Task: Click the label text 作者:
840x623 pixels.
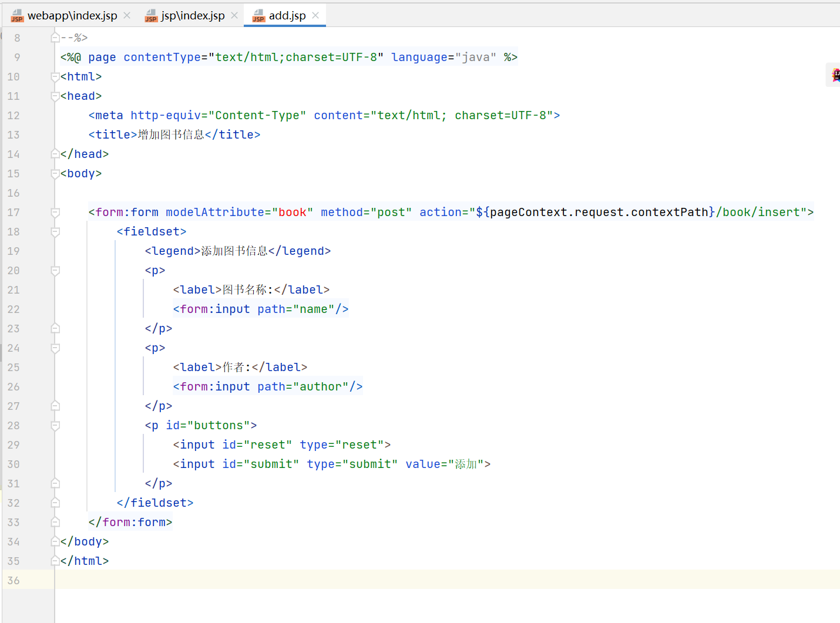Action: [237, 368]
